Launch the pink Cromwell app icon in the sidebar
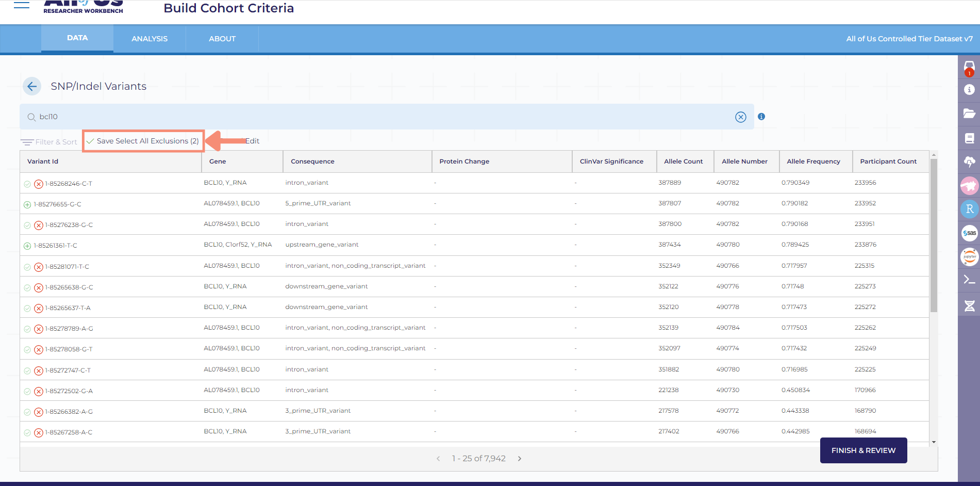The height and width of the screenshot is (486, 980). click(x=969, y=185)
